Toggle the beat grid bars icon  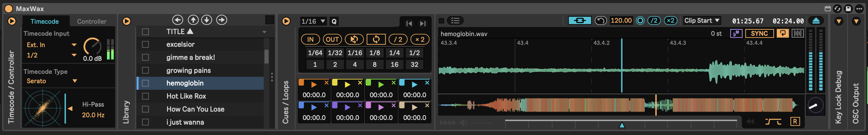[x=798, y=33]
